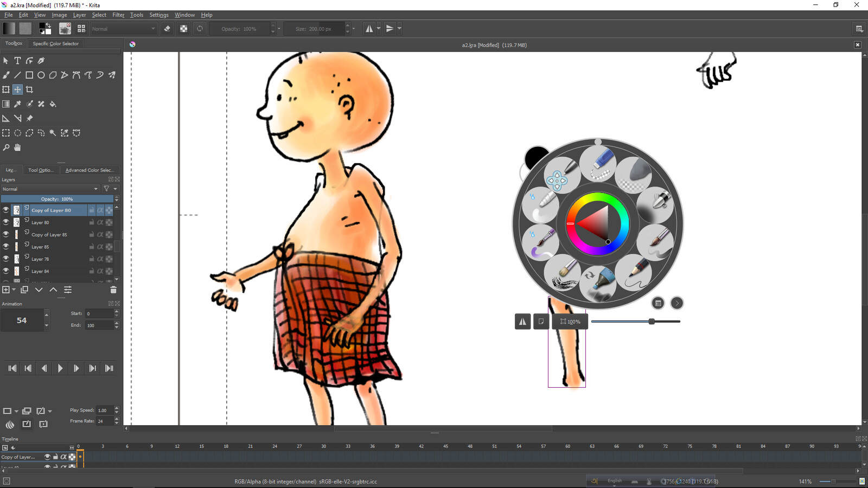The image size is (868, 488).
Task: Open layer properties sliders icon
Action: [x=68, y=290]
